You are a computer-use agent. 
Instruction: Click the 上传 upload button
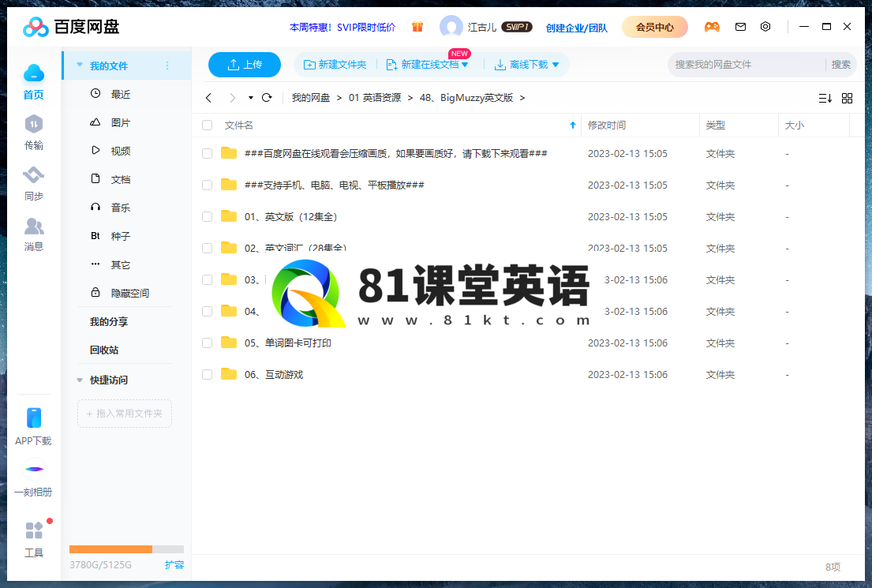(244, 65)
